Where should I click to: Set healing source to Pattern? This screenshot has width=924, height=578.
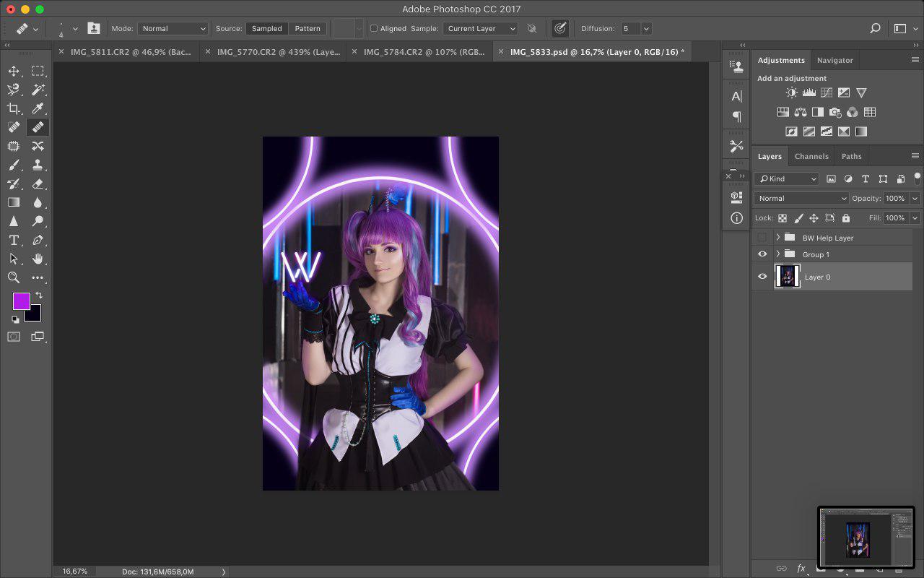click(x=308, y=29)
